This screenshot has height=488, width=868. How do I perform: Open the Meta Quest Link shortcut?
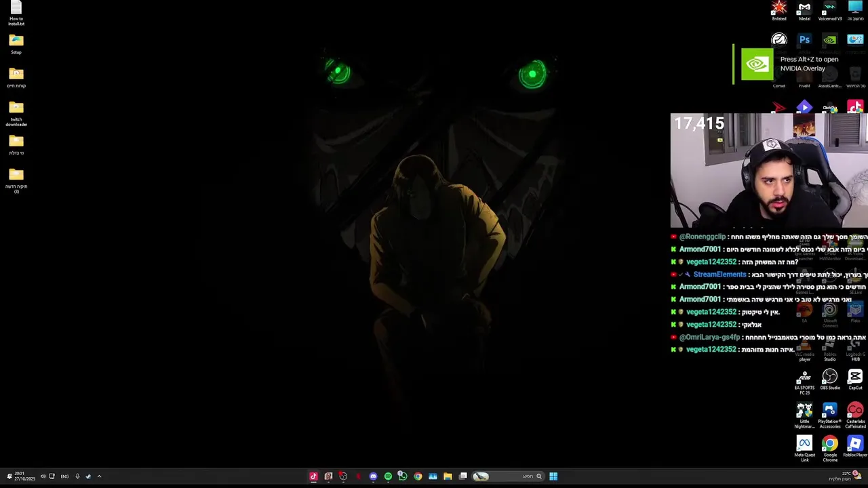click(x=804, y=449)
